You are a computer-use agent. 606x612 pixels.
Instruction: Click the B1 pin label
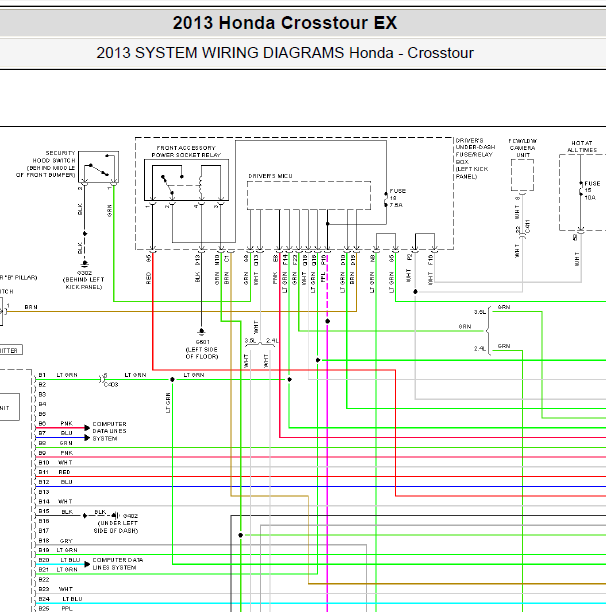[42, 375]
